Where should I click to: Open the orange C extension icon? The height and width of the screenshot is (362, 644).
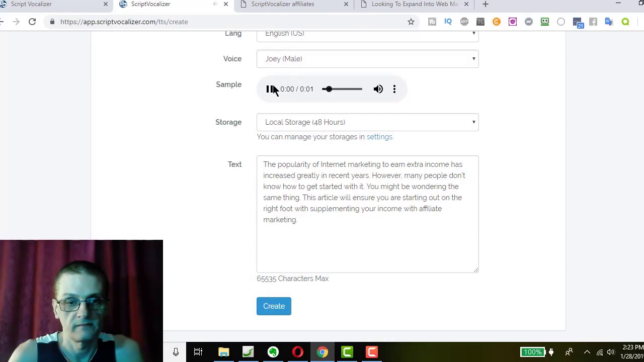497,22
